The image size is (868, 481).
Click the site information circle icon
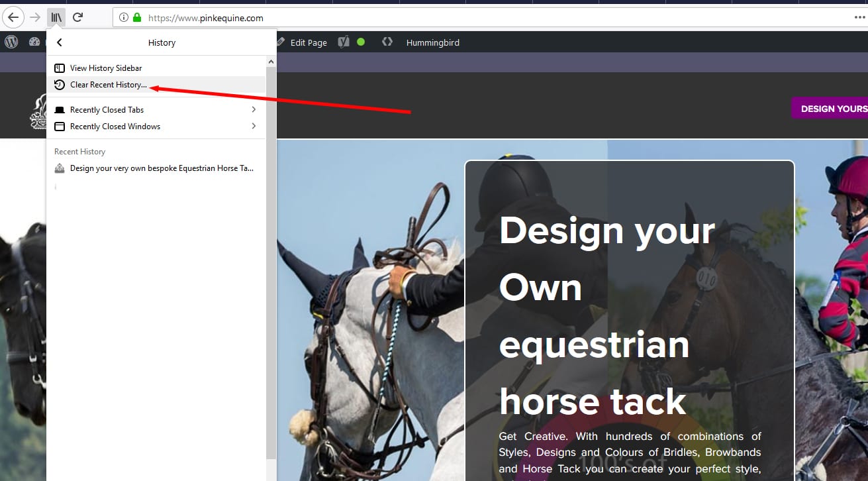coord(124,18)
